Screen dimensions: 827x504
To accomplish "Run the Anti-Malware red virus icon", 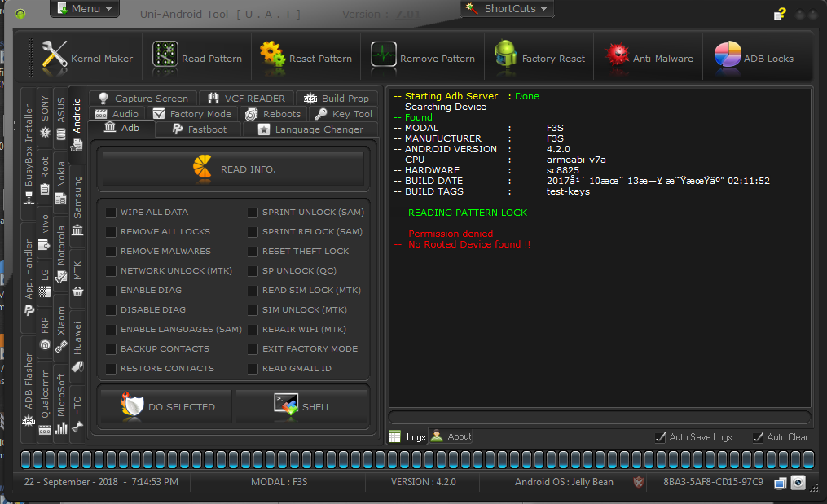I will pos(617,55).
